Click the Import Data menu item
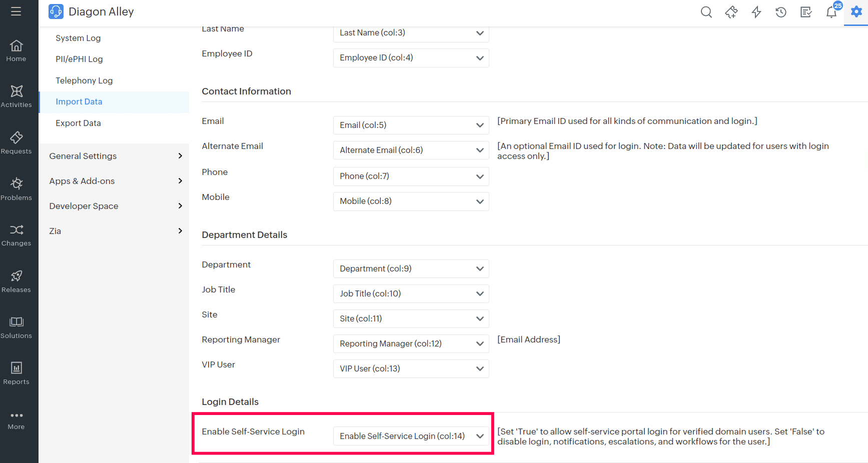Viewport: 868px width, 463px height. click(x=79, y=101)
